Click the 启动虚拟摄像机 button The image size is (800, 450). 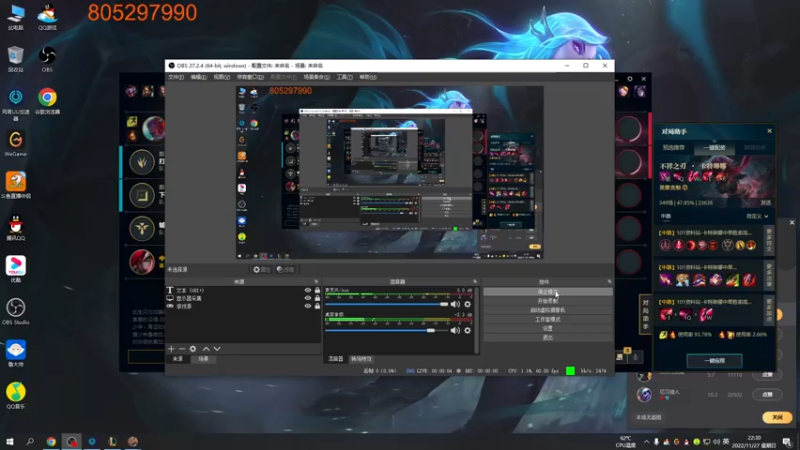click(548, 310)
